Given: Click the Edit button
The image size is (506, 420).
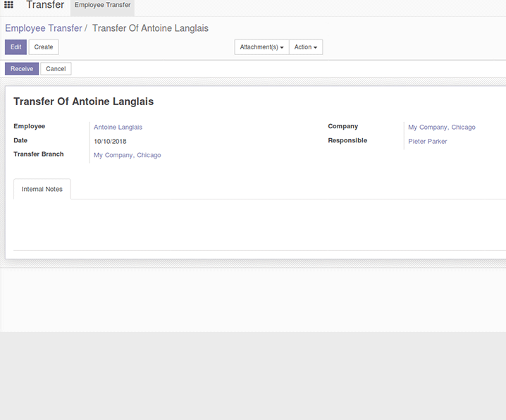Looking at the screenshot, I should [16, 47].
